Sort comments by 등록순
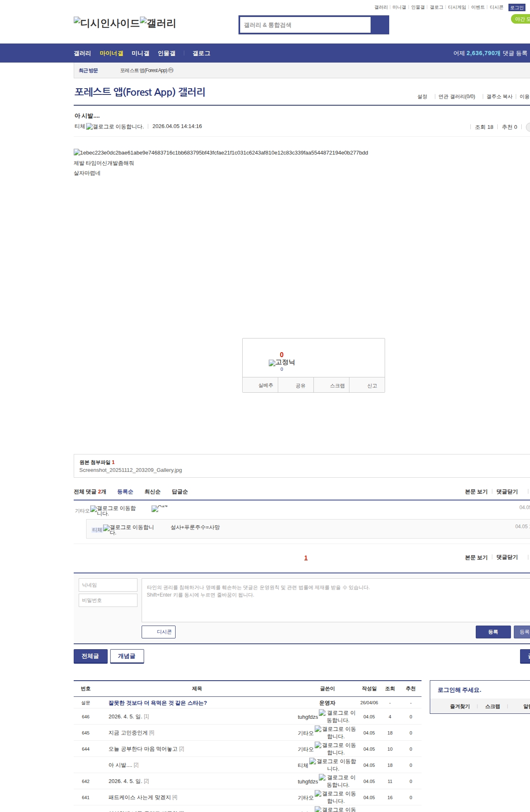The width and height of the screenshot is (530, 812). click(x=125, y=492)
